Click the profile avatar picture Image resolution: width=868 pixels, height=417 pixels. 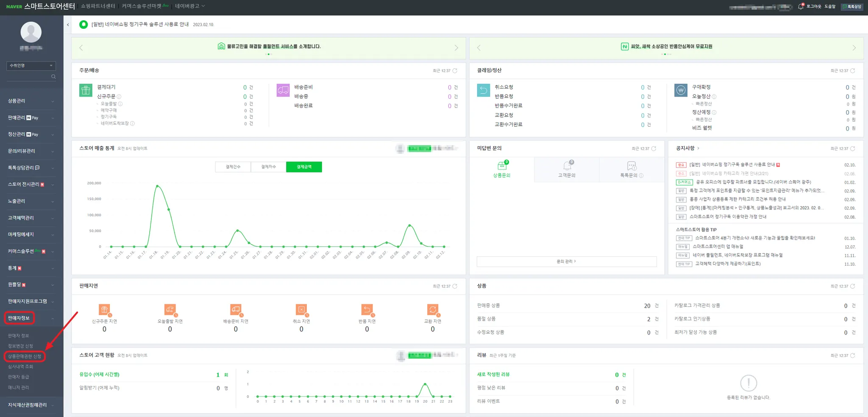tap(31, 32)
